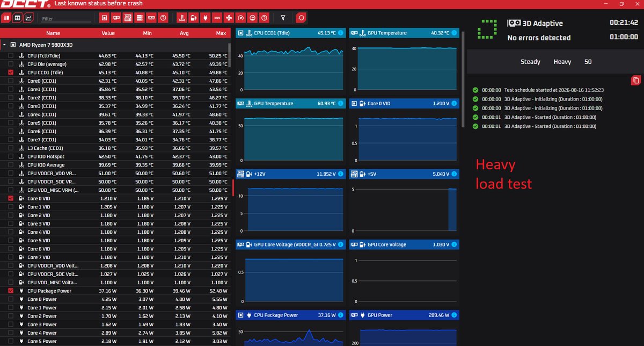
Task: Check the L3 Cache (CCD1) checkbox
Action: point(11,148)
